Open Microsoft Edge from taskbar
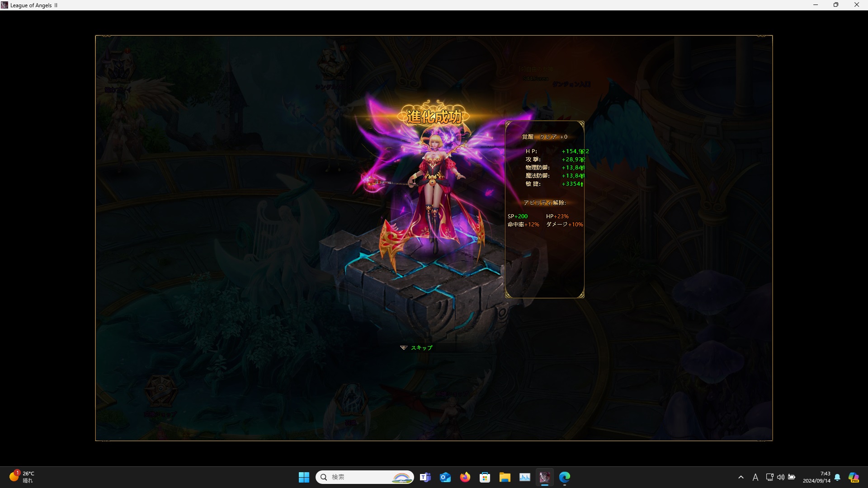Image resolution: width=868 pixels, height=488 pixels. tap(565, 477)
